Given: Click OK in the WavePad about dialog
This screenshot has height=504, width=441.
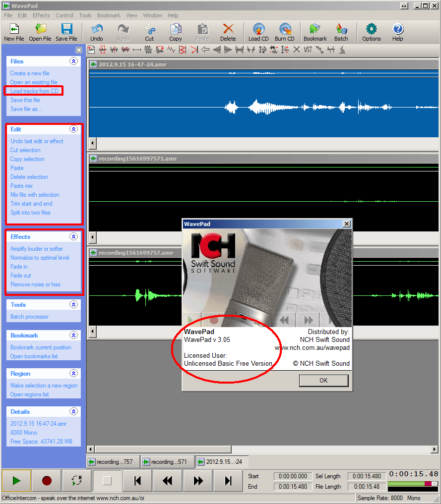Looking at the screenshot, I should tap(323, 381).
